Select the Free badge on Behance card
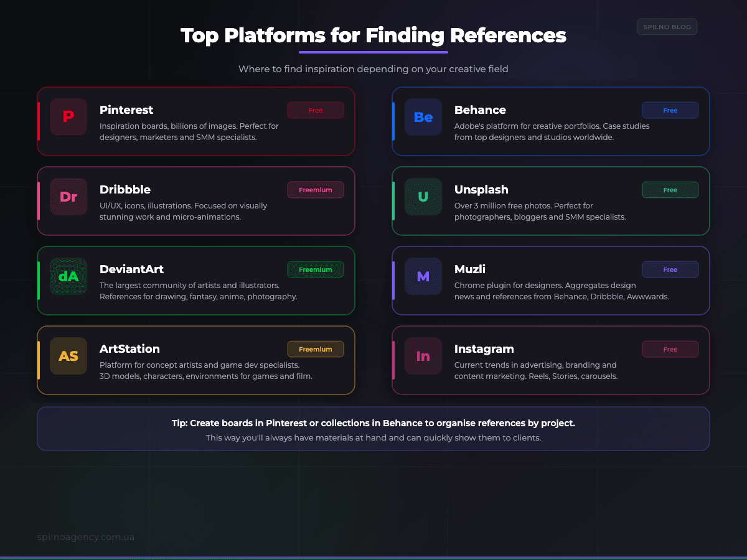747x560 pixels. tap(670, 110)
